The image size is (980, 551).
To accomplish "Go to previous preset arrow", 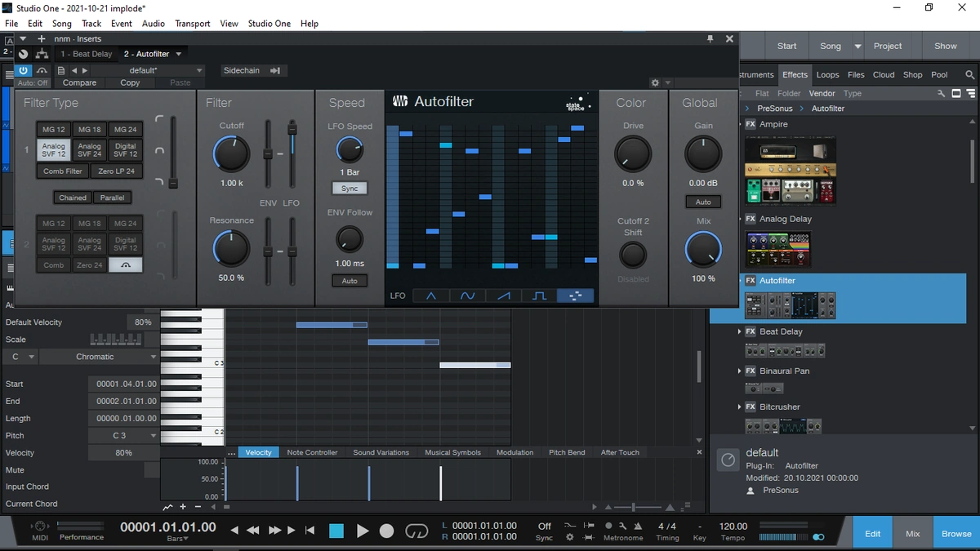I will [74, 71].
